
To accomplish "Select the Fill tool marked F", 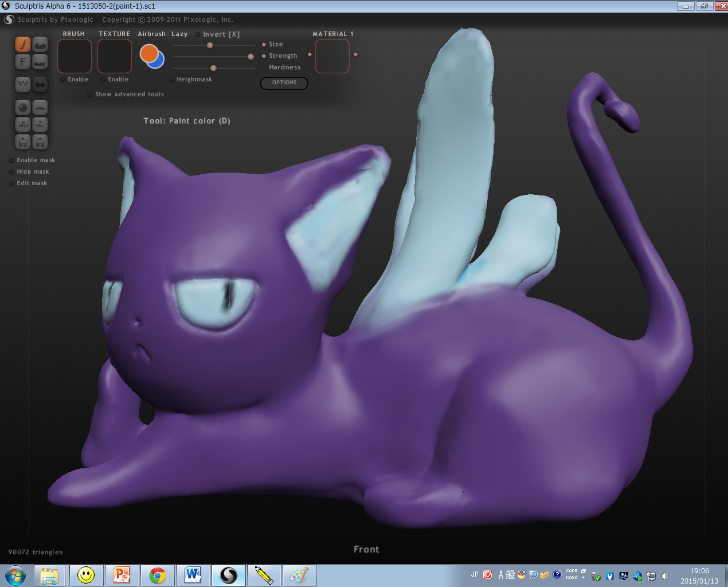I will click(23, 61).
